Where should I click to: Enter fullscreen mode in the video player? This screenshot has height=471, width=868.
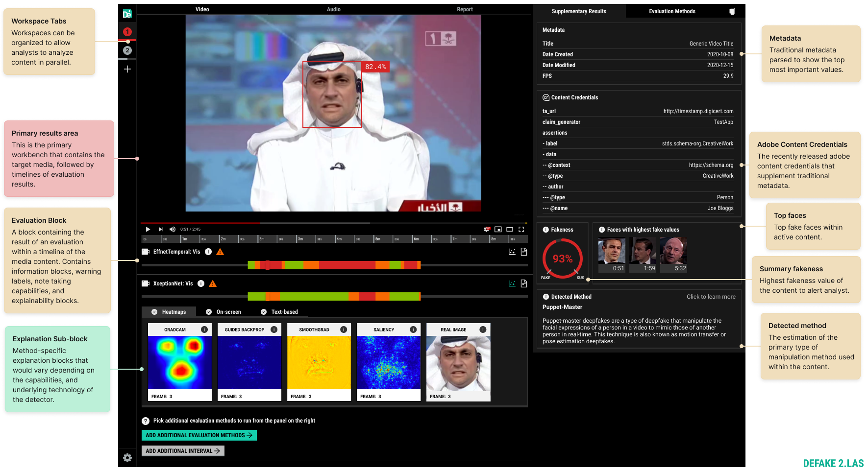521,229
